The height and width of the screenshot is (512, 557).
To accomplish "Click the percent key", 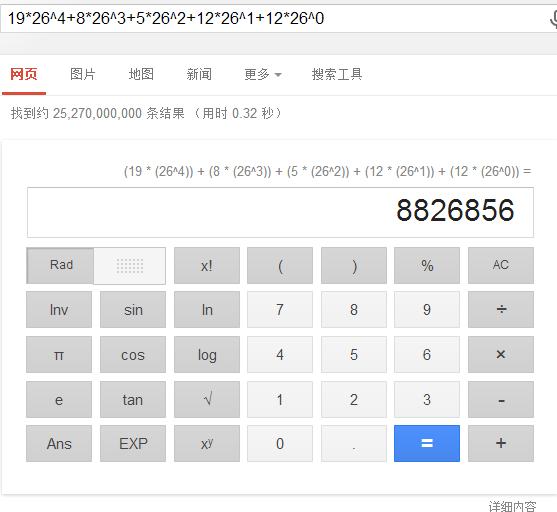I will point(427,265).
